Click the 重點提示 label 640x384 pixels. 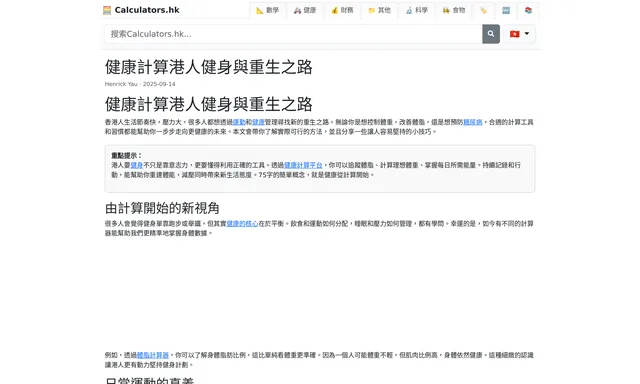point(126,155)
